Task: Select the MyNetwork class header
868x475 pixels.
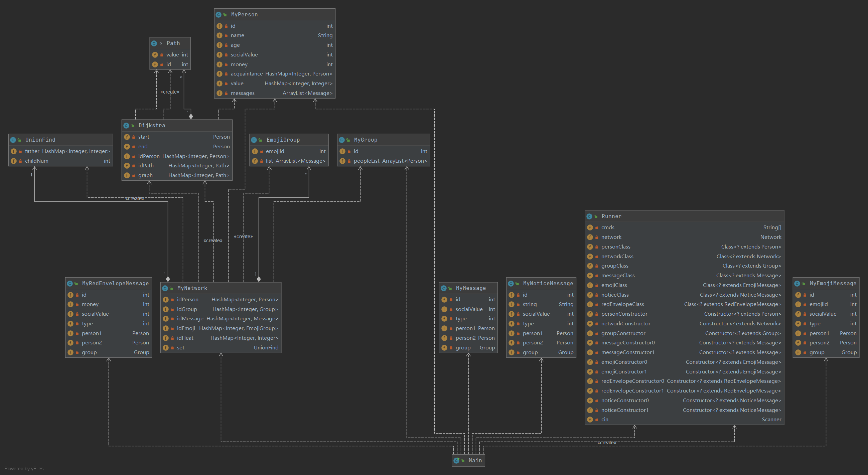Action: (x=221, y=288)
